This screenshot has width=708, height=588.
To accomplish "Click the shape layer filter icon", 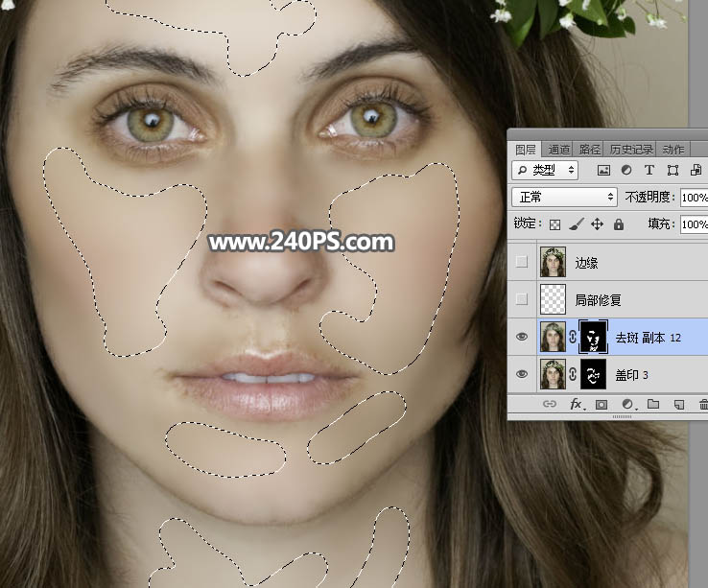I will coord(673,170).
